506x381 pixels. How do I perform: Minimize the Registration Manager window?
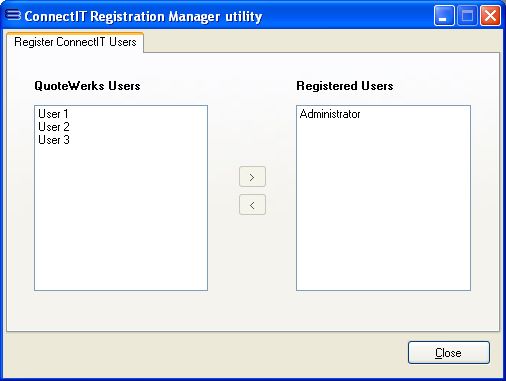point(444,16)
